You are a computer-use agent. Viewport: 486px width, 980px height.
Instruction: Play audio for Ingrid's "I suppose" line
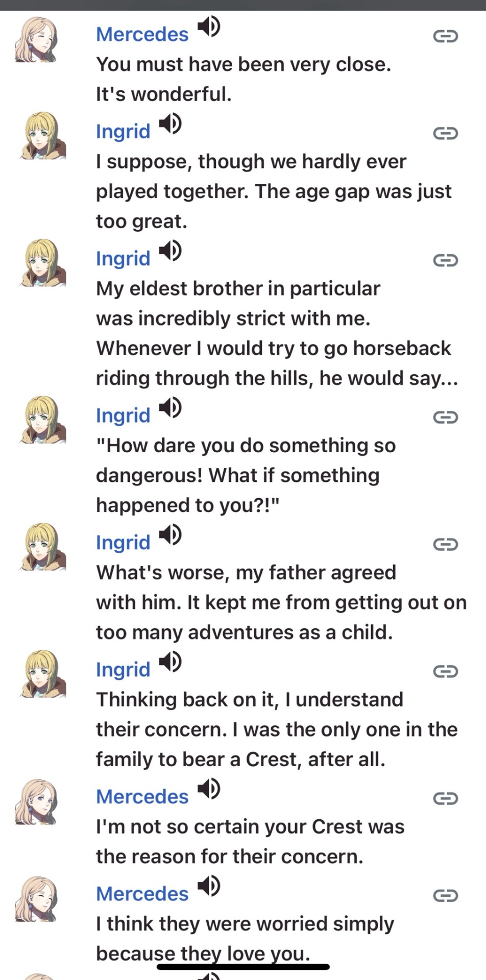coord(170,124)
